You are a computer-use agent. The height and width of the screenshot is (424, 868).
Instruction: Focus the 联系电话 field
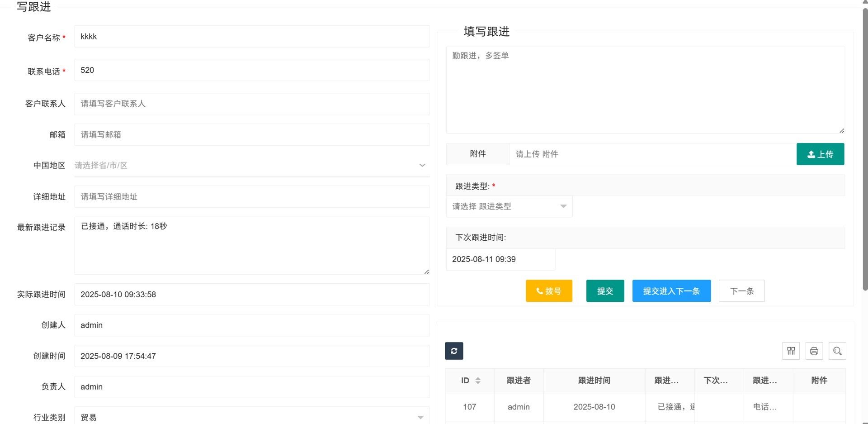pyautogui.click(x=251, y=70)
